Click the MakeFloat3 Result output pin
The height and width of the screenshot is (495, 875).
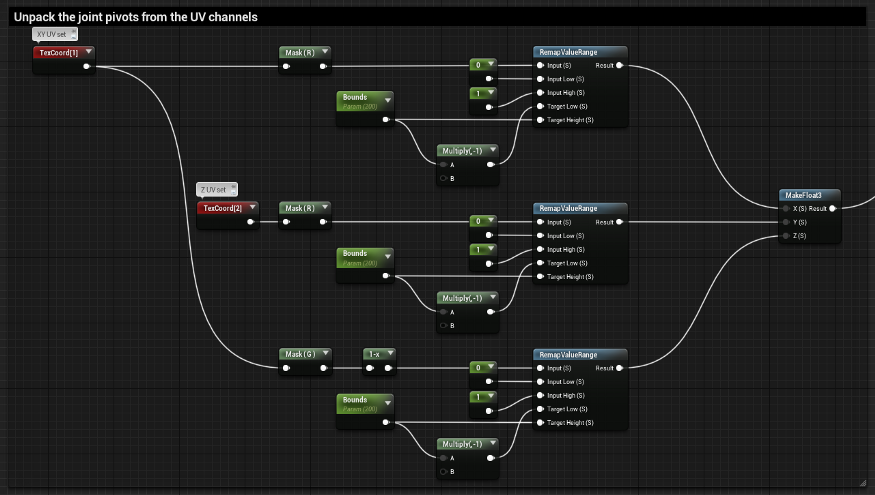[x=833, y=209]
